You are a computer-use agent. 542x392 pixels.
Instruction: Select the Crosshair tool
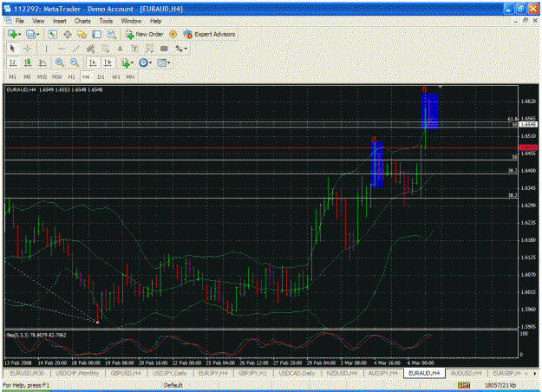tap(27, 49)
